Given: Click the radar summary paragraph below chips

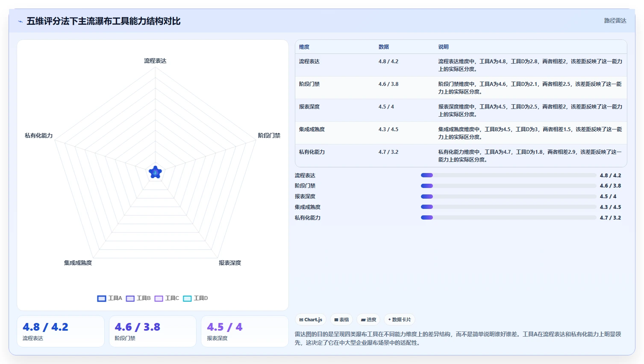Looking at the screenshot, I should [458, 338].
